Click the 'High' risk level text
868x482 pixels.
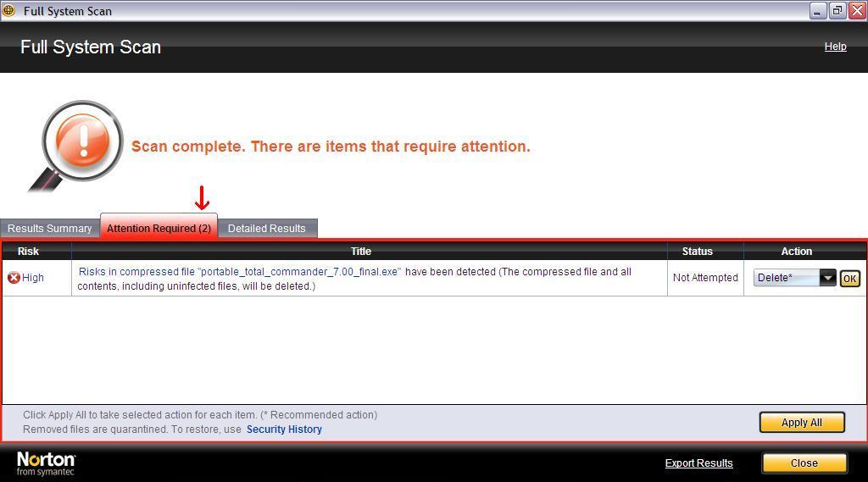33,278
